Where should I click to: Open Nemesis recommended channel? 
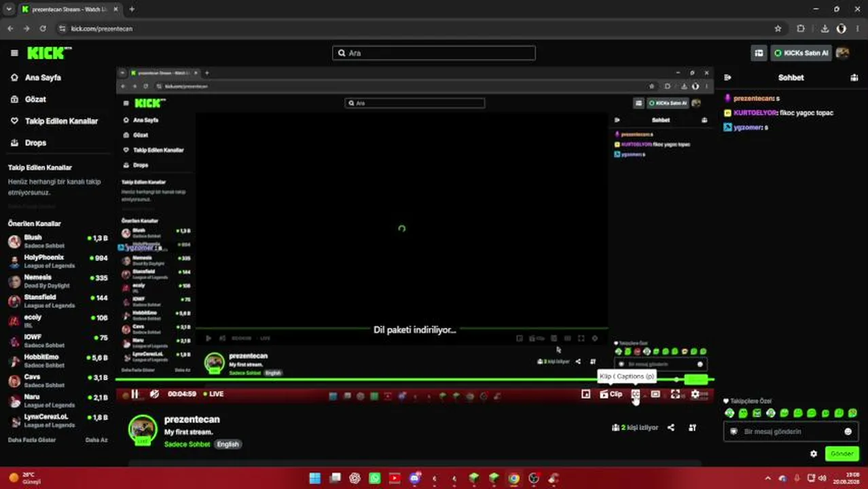point(57,280)
